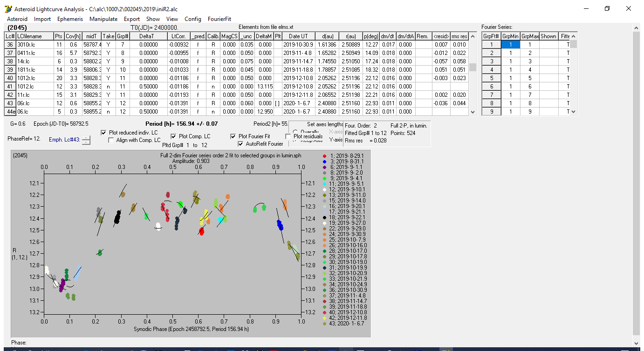Click the Date UT column header

pyautogui.click(x=298, y=36)
